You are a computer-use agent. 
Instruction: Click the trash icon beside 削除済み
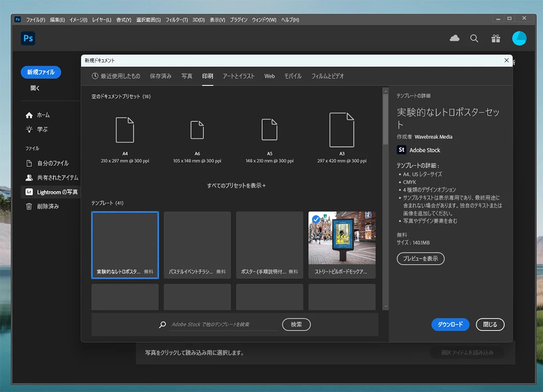[29, 207]
